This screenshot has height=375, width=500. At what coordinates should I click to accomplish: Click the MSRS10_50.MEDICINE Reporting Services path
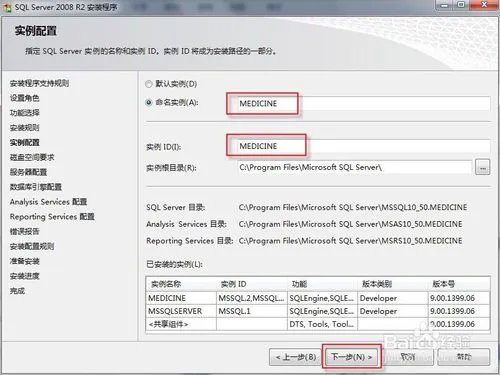pyautogui.click(x=351, y=241)
